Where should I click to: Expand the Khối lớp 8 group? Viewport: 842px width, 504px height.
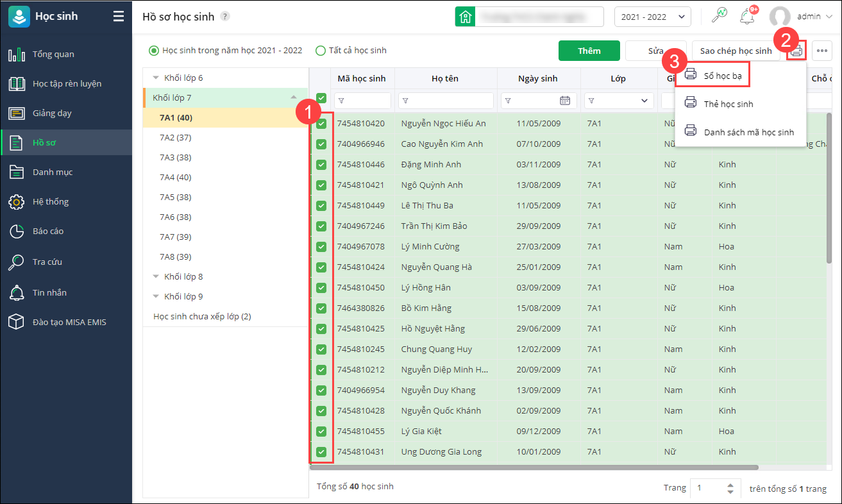tap(156, 277)
